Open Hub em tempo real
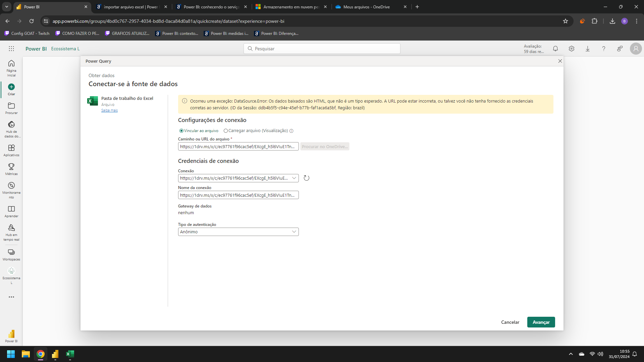Screen dimensions: 644x362 (11, 233)
